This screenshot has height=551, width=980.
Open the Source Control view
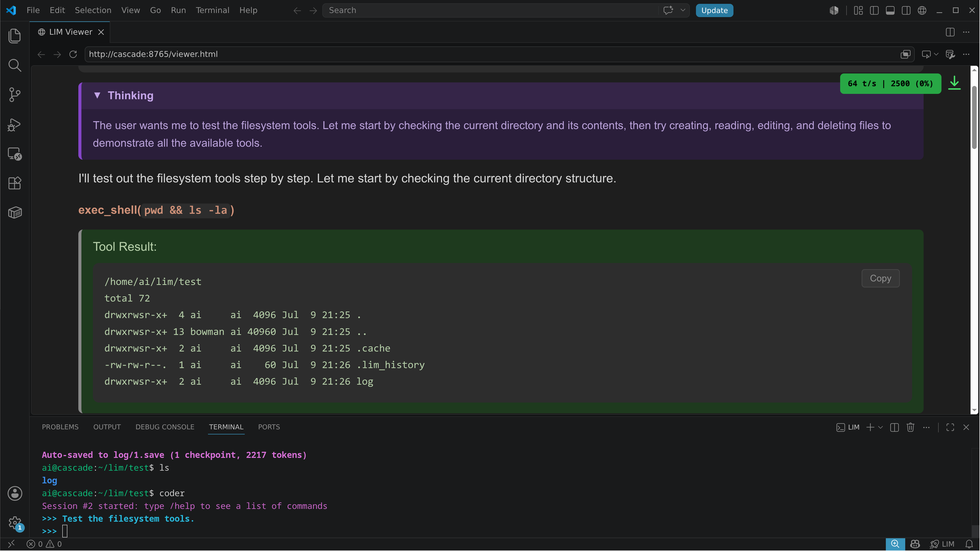[x=15, y=95]
